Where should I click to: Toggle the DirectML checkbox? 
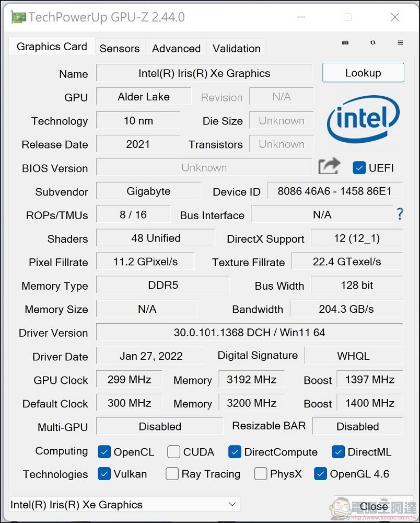coord(338,452)
